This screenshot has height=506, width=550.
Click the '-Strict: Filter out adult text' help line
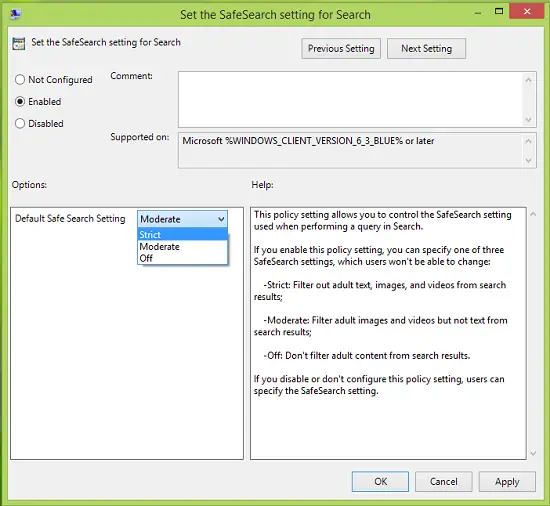380,291
